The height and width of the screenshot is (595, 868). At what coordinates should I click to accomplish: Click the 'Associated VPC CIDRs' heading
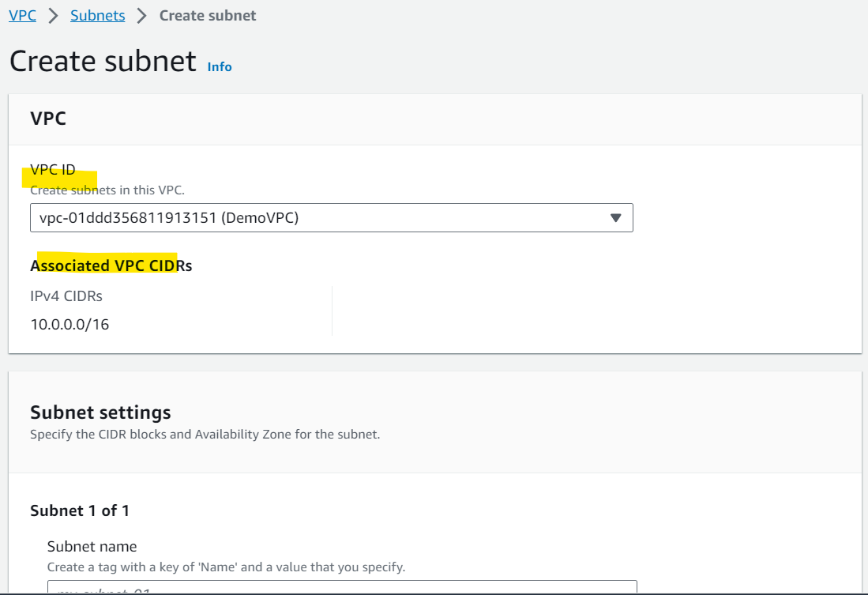click(x=111, y=265)
